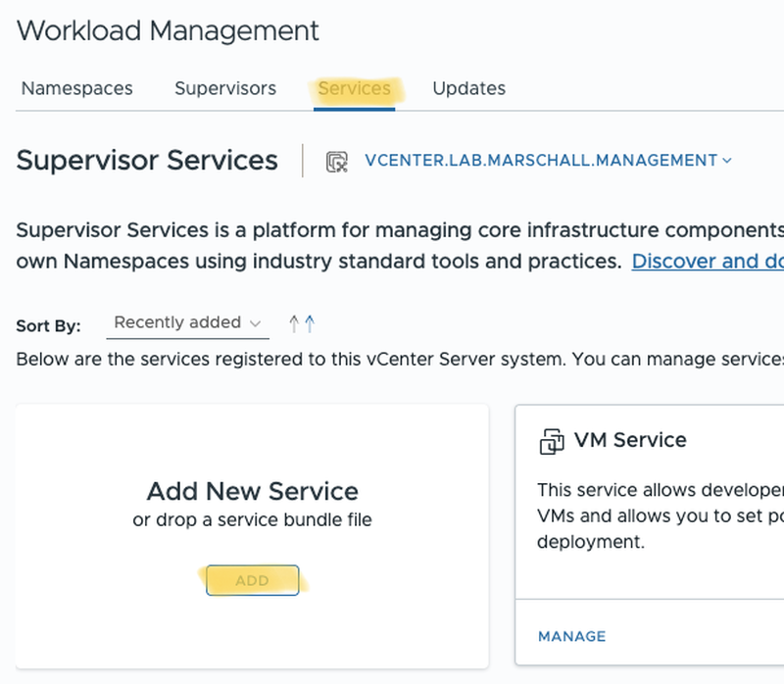This screenshot has height=684, width=784.
Task: Toggle the sort direction arrows
Action: coord(302,323)
